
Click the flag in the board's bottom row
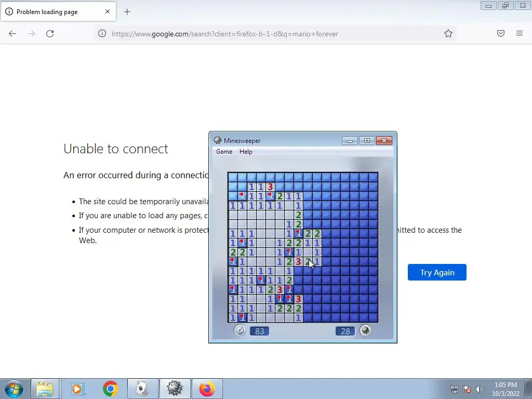click(242, 317)
